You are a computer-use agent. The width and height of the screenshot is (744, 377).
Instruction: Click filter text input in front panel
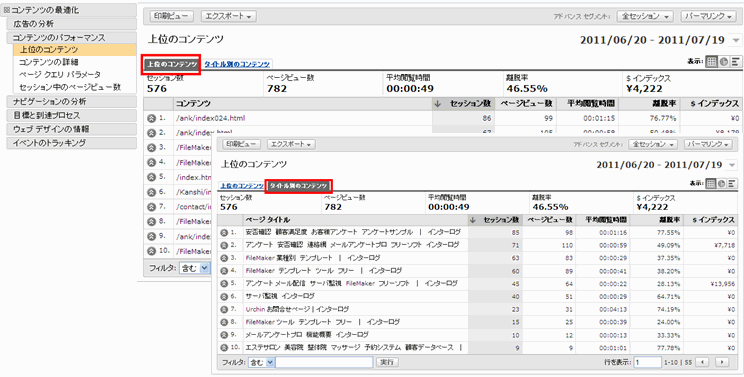325,362
